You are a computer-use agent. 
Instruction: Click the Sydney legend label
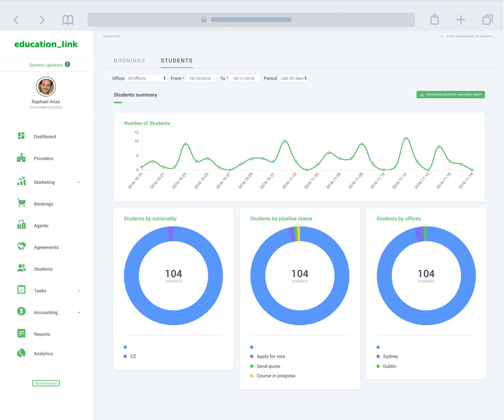point(391,356)
